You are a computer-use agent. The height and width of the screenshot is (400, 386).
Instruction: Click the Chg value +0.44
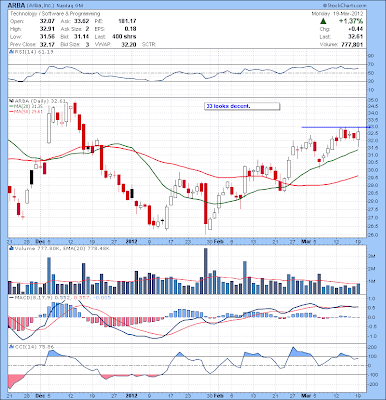coord(356,29)
